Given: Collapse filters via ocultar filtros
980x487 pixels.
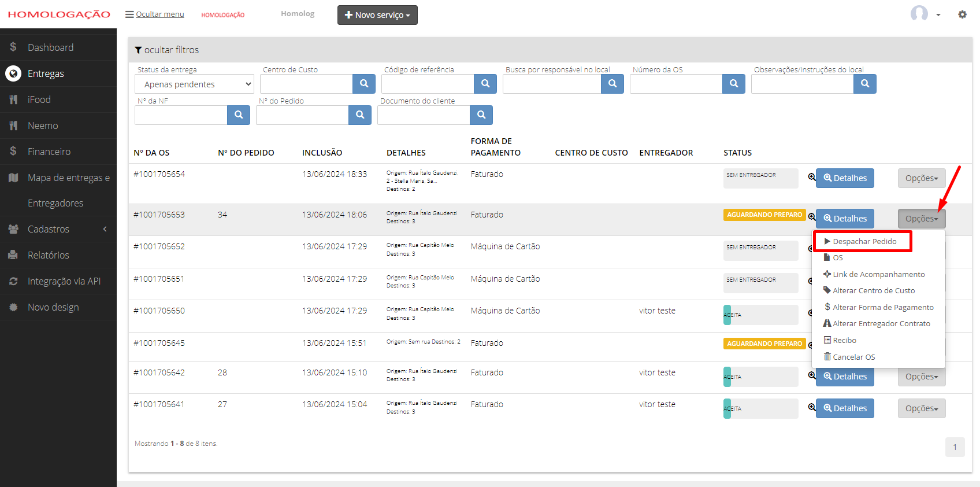Looking at the screenshot, I should tap(167, 50).
